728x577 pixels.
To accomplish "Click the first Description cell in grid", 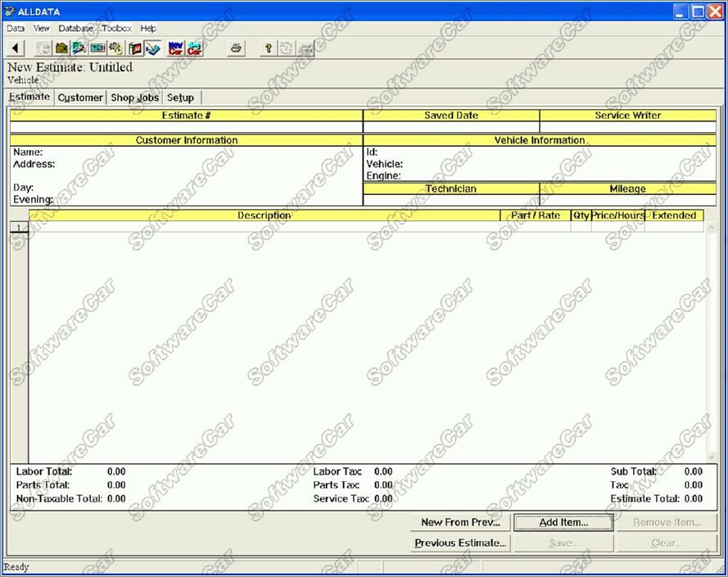I will click(x=264, y=227).
